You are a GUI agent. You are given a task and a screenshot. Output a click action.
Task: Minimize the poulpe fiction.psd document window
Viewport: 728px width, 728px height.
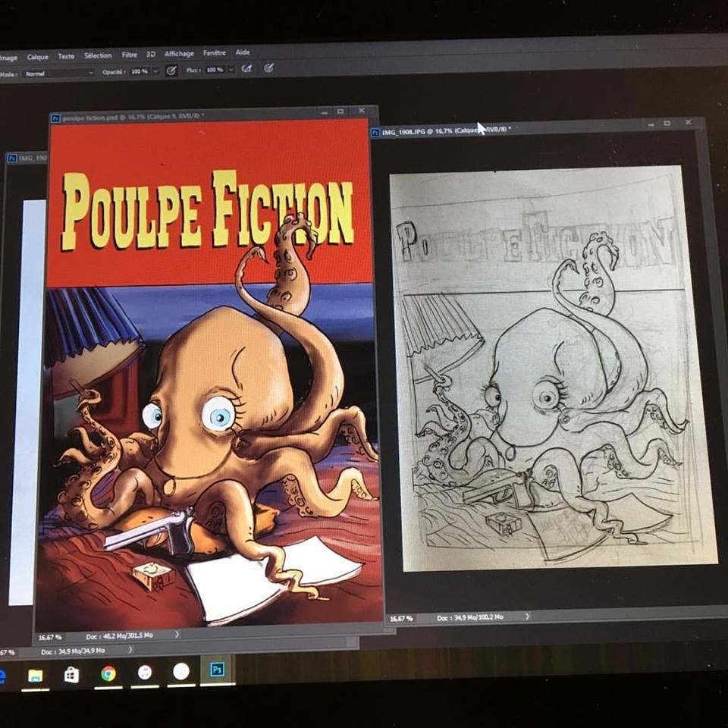pyautogui.click(x=325, y=112)
